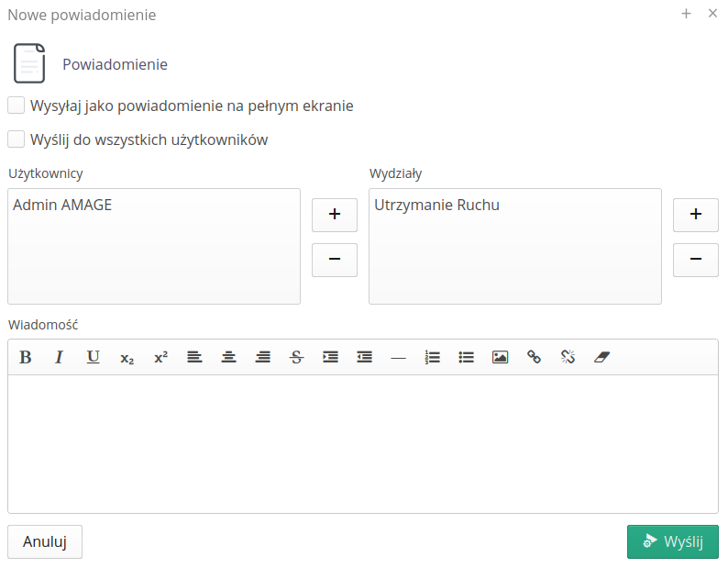Viewport: 728px width, 568px height.
Task: Insert an image into the message
Action: 500,358
